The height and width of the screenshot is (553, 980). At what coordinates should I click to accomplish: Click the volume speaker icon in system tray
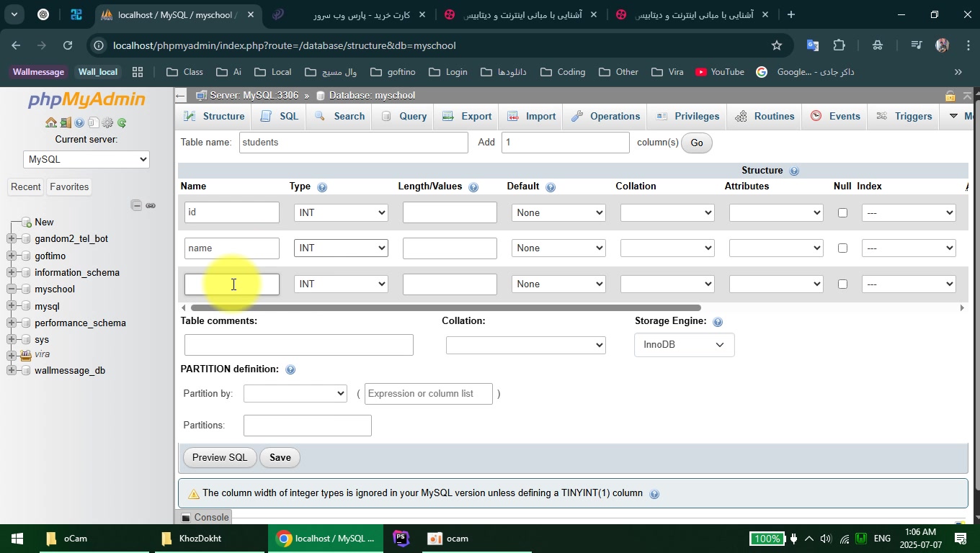click(x=826, y=539)
